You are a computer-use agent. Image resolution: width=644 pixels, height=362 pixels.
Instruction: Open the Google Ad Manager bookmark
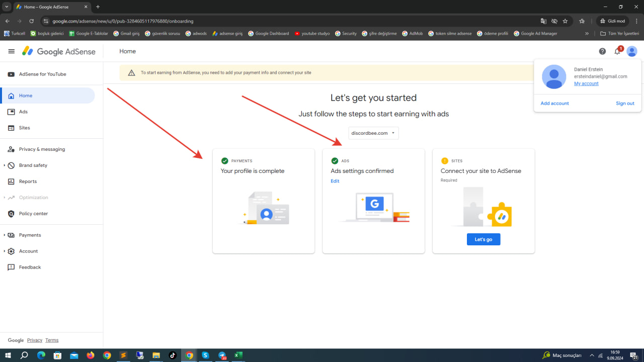535,34
